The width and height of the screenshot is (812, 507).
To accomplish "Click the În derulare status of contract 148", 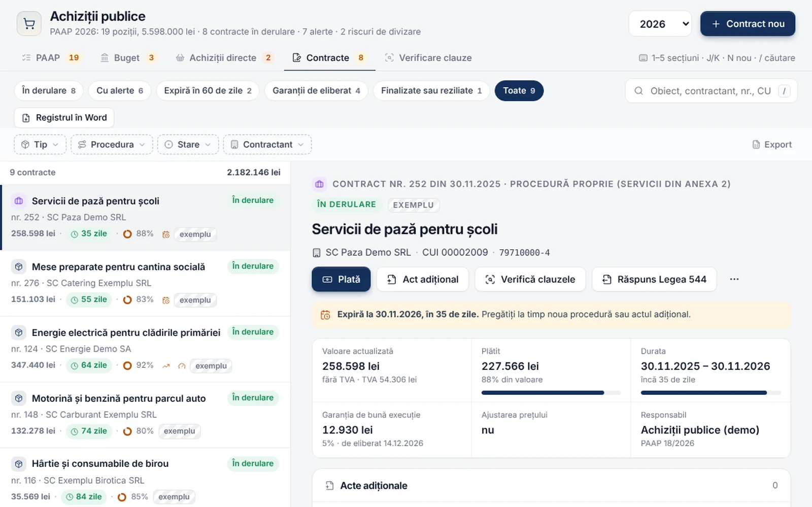I will tap(253, 398).
